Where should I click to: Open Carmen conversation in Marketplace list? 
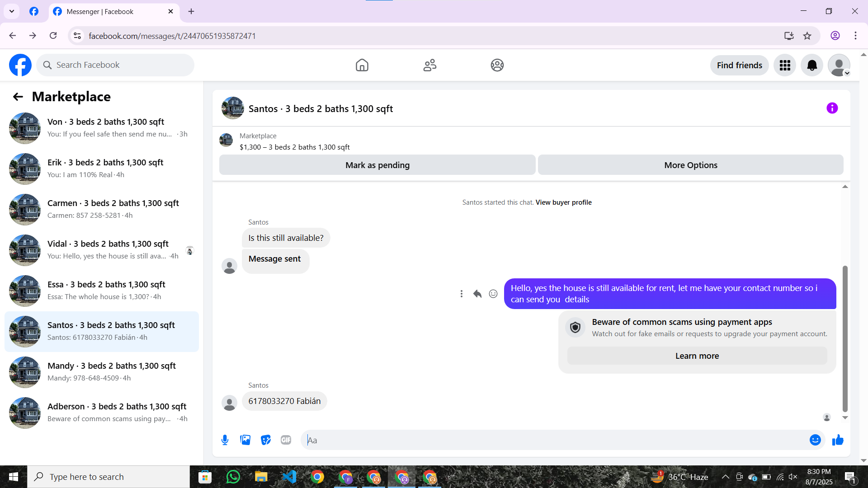(102, 210)
